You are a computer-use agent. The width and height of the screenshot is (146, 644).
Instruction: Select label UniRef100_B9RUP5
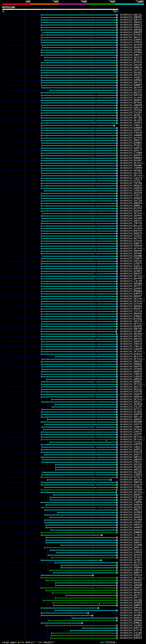(131, 32)
